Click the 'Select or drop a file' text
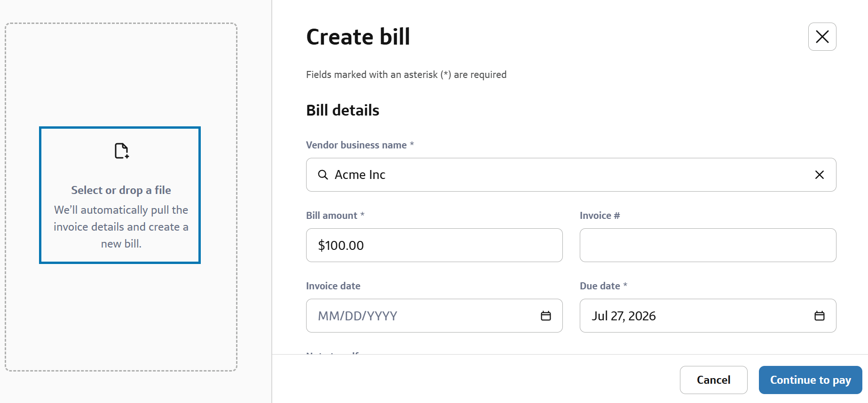 121,190
